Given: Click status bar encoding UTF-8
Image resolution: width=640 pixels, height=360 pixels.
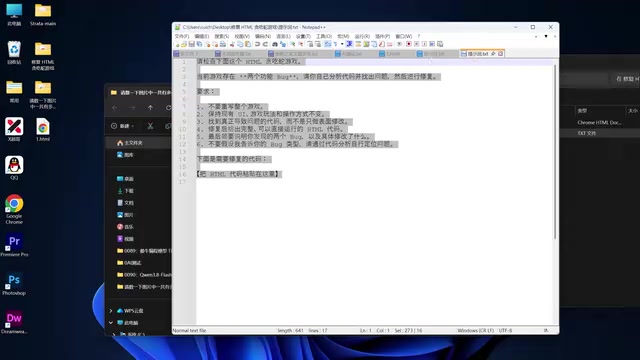Looking at the screenshot, I should (505, 331).
